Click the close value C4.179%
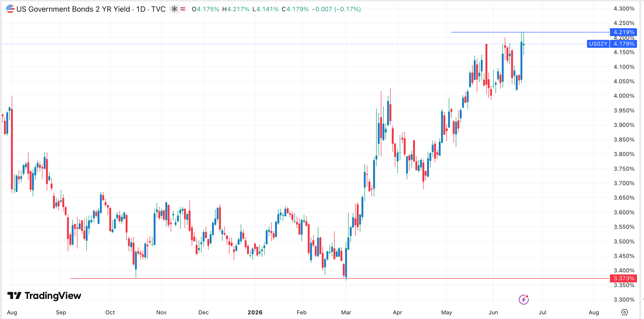Viewport: 644px width, 319px height. tap(295, 9)
